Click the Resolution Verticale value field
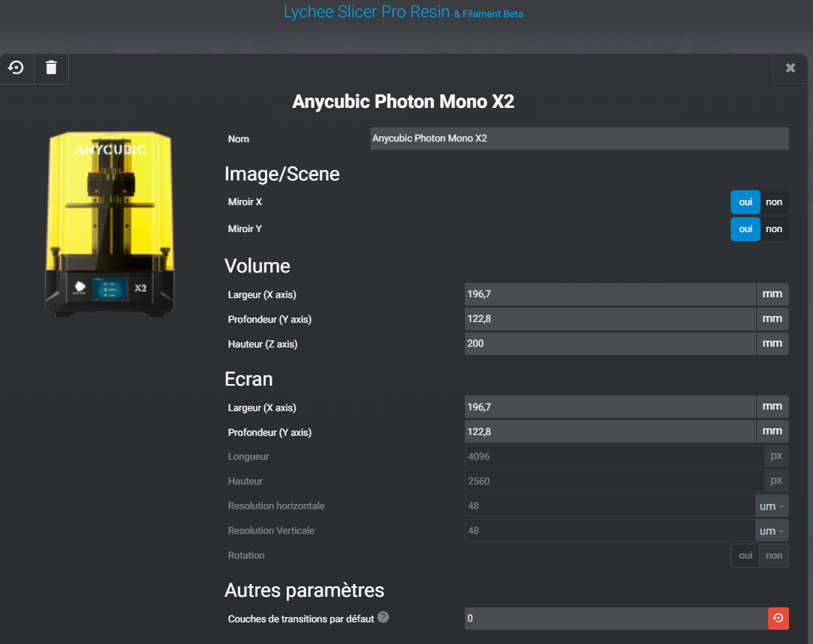 609,530
